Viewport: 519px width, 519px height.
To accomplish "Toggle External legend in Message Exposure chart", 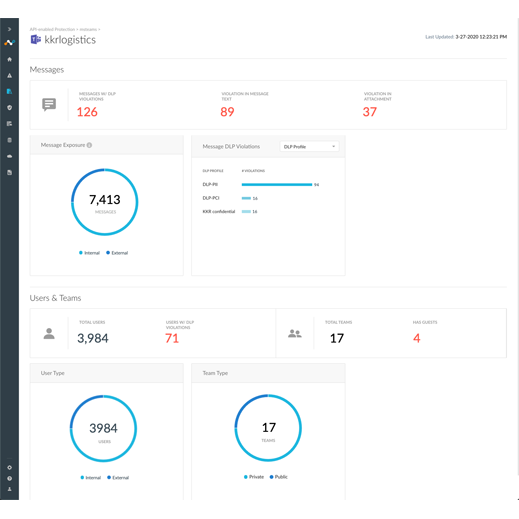I will coord(117,253).
